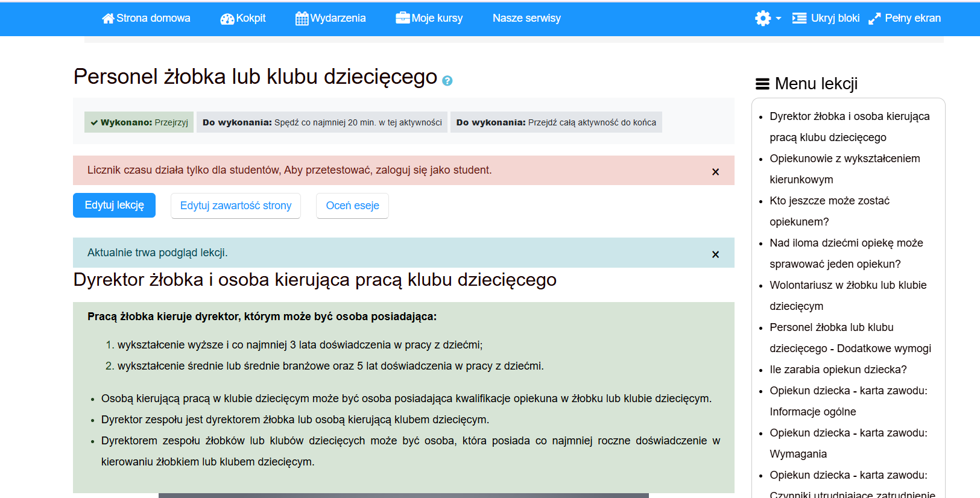The image size is (980, 498).
Task: Click the calendar icon for Wydarzenia
Action: tap(302, 19)
